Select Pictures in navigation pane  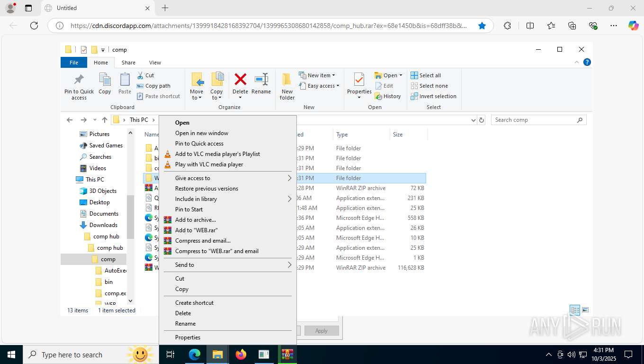click(99, 134)
